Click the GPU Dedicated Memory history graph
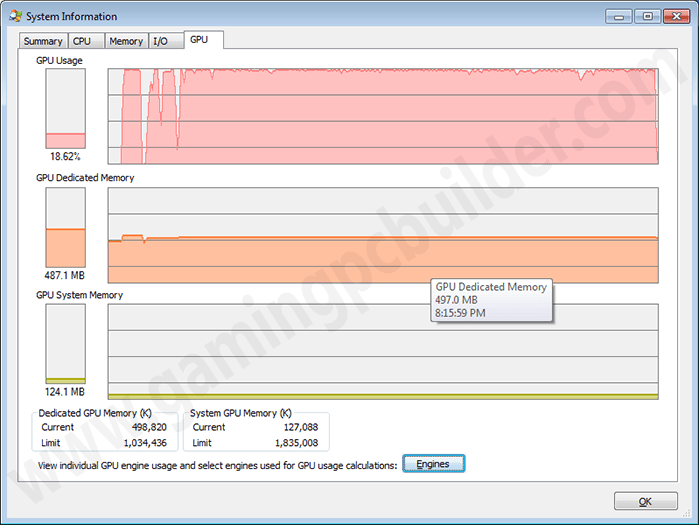The image size is (700, 525). click(383, 235)
